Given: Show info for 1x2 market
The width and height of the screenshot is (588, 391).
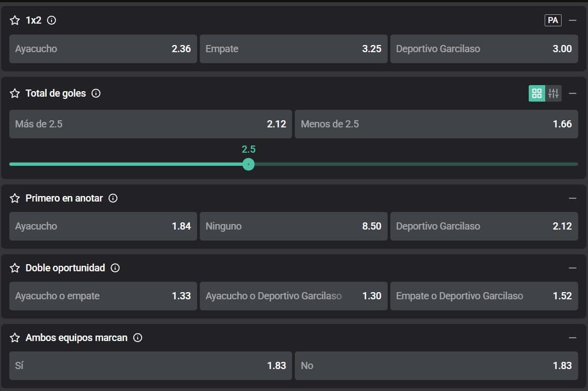Looking at the screenshot, I should [52, 20].
